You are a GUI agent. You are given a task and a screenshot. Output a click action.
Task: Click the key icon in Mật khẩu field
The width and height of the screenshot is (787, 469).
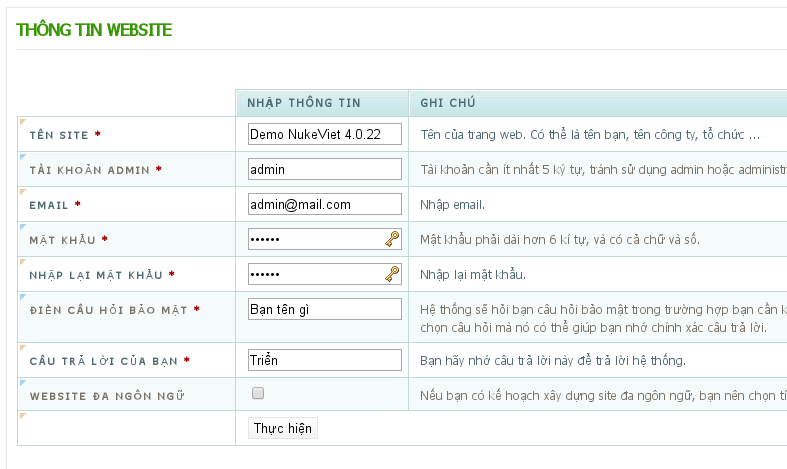pos(392,240)
